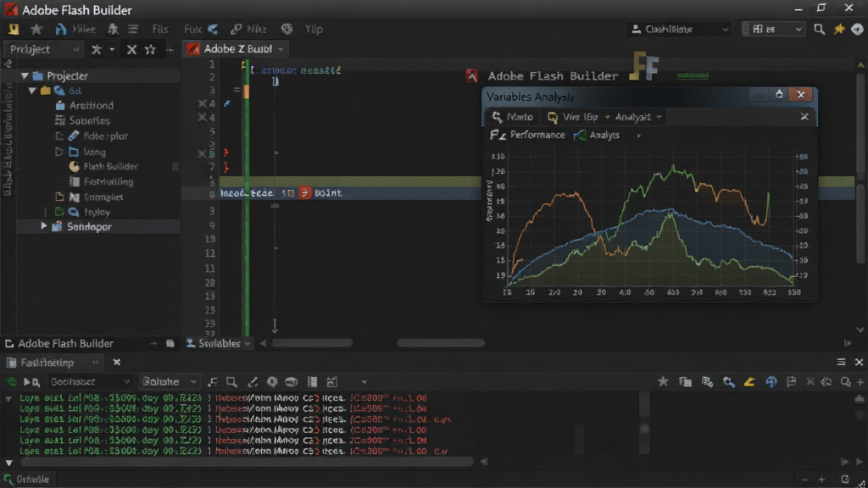The image size is (868, 488).
Task: Expand the Sendepor tree node
Action: click(43, 226)
